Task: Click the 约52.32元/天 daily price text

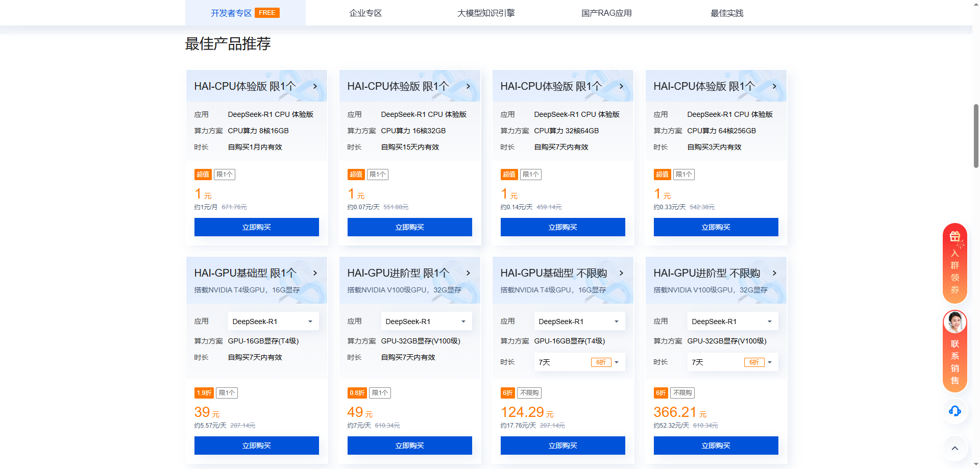Action: pos(671,426)
